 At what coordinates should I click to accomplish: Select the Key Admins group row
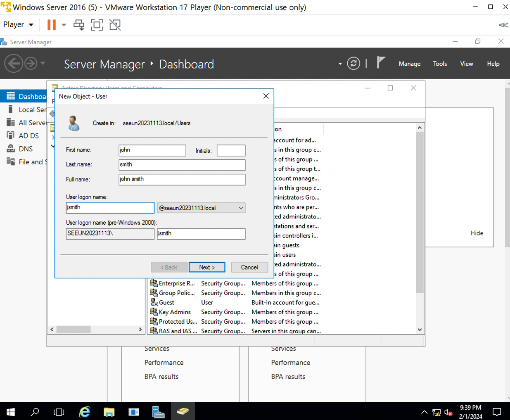tap(235, 312)
